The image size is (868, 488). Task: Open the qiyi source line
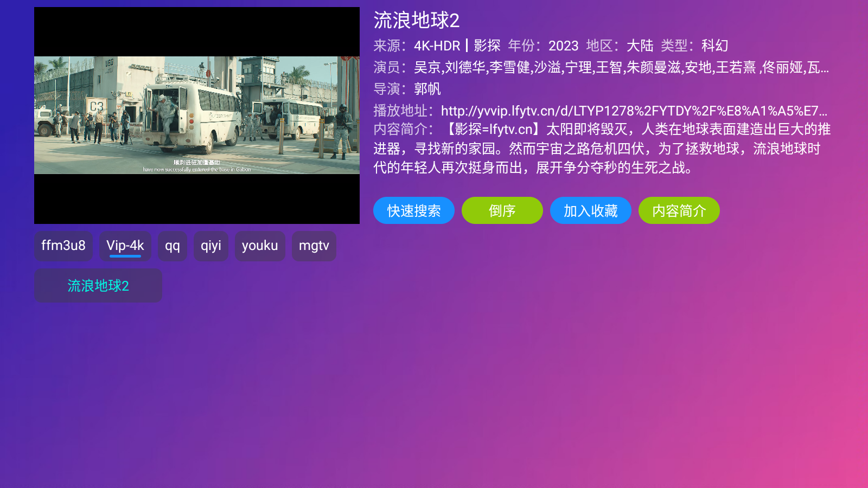click(x=211, y=246)
